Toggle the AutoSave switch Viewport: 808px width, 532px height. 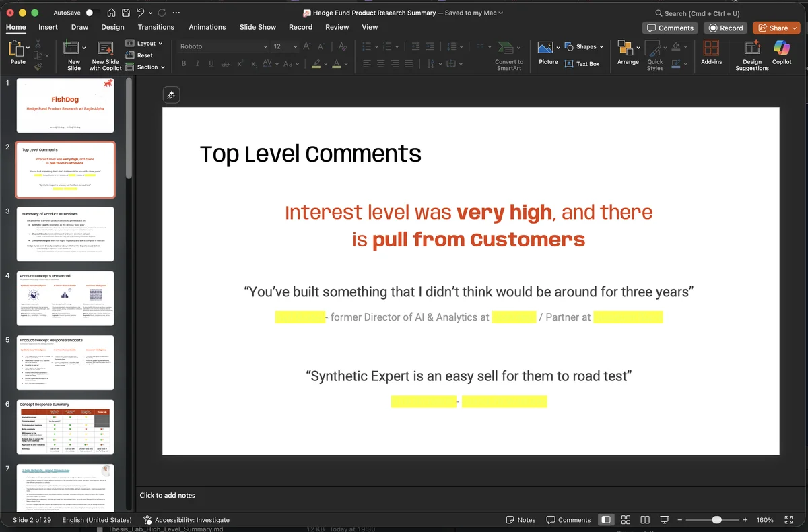[x=92, y=13]
